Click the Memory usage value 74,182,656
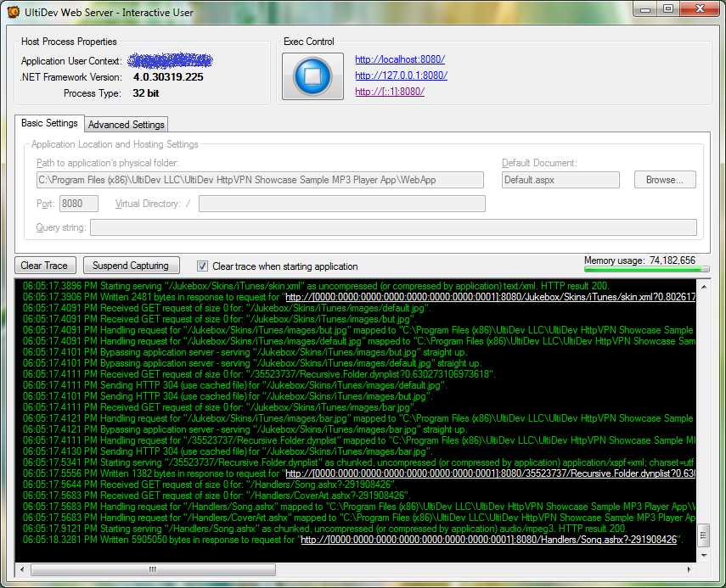This screenshot has width=726, height=588. tap(673, 260)
